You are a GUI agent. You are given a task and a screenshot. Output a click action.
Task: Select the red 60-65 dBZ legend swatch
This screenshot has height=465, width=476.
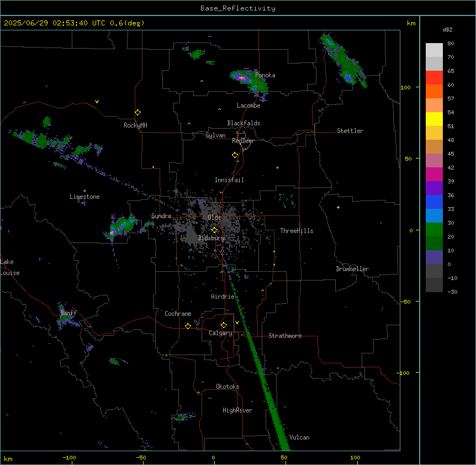[434, 78]
